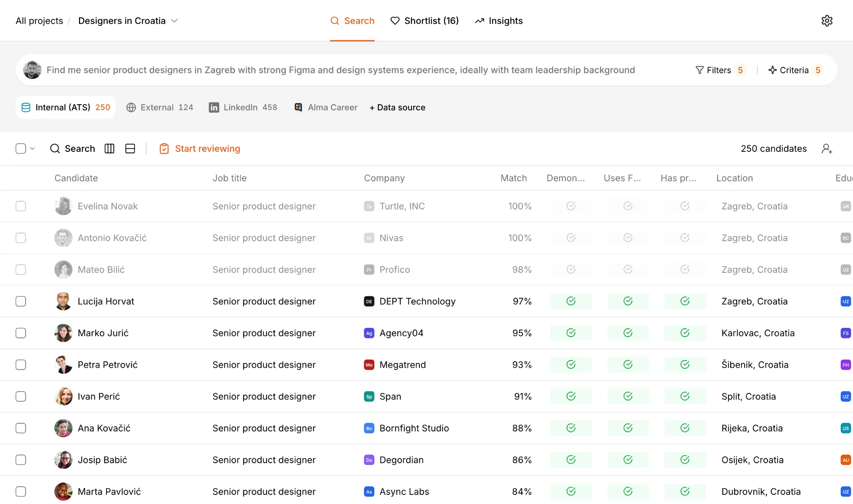Click the Degordian company logo
The width and height of the screenshot is (853, 504).
pos(369,460)
